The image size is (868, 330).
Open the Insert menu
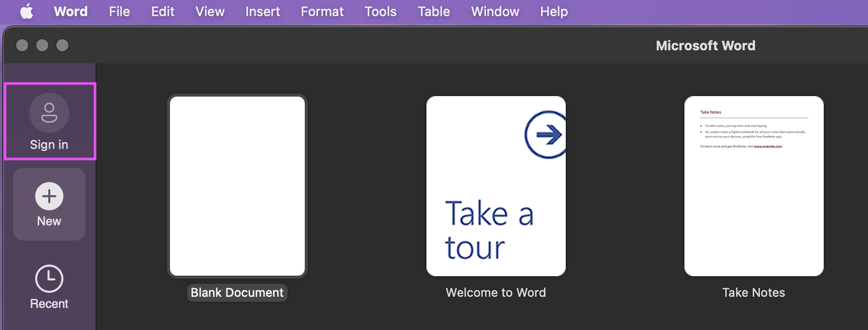(263, 11)
